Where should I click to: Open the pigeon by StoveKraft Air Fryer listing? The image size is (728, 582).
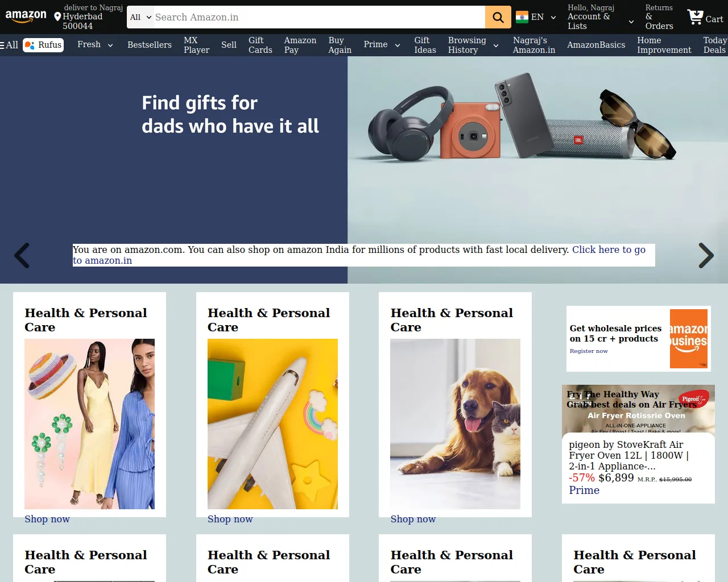[629, 455]
